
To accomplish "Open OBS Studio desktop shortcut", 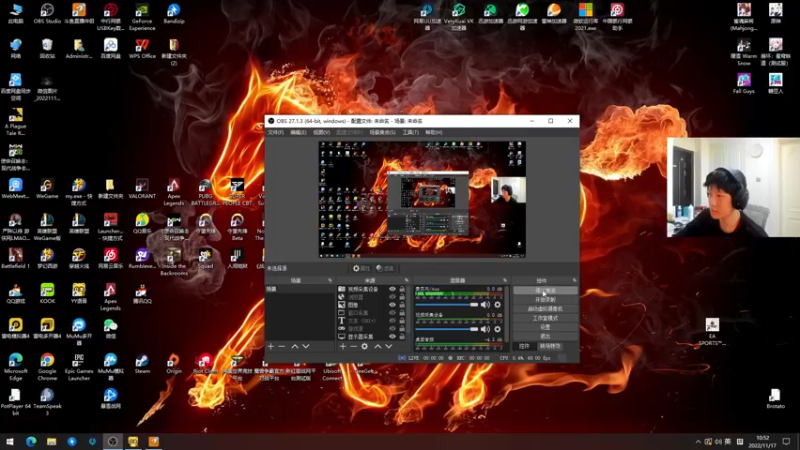I will point(47,14).
